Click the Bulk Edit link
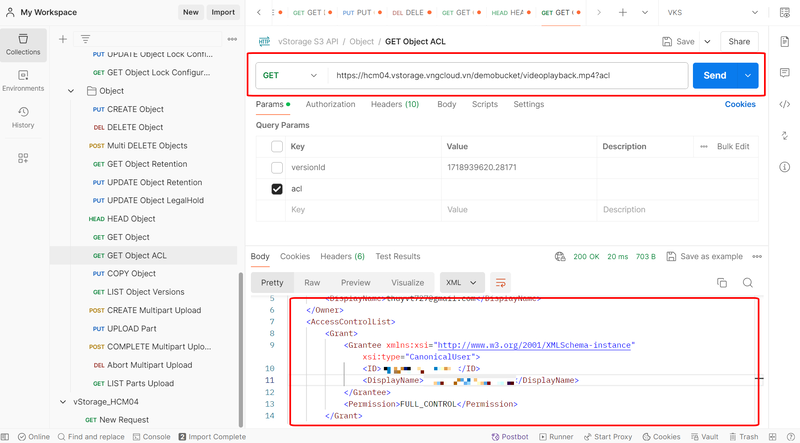 732,147
